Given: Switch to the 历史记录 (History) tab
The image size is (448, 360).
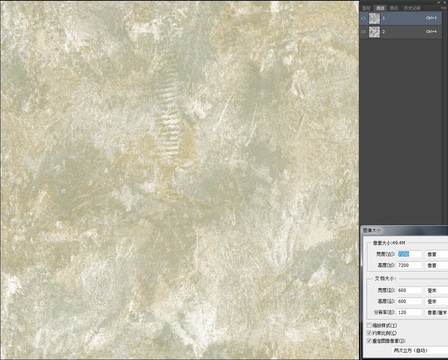Looking at the screenshot, I should coord(412,8).
